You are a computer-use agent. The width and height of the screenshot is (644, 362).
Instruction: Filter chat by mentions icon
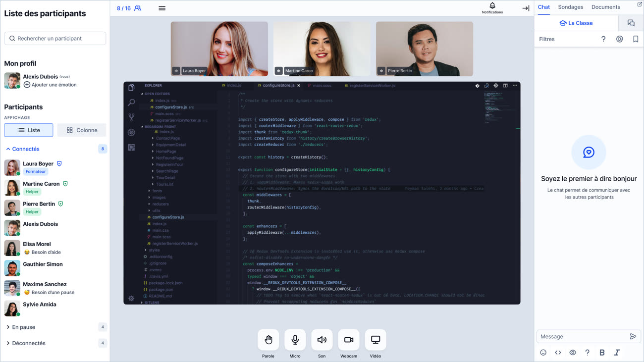click(x=619, y=39)
